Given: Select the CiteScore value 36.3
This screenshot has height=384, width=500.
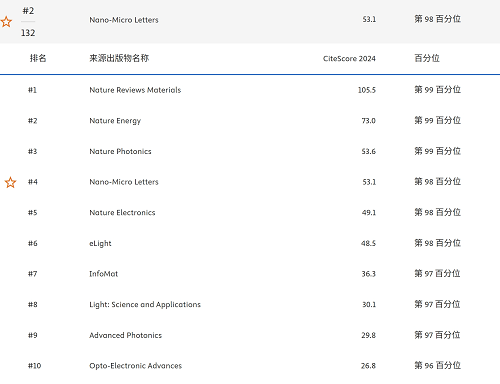Looking at the screenshot, I should (x=369, y=274).
